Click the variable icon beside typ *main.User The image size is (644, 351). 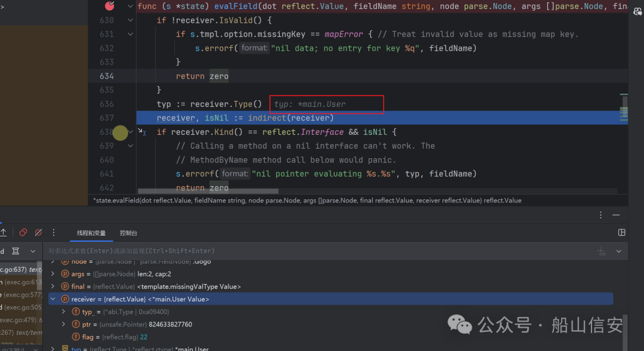65,348
